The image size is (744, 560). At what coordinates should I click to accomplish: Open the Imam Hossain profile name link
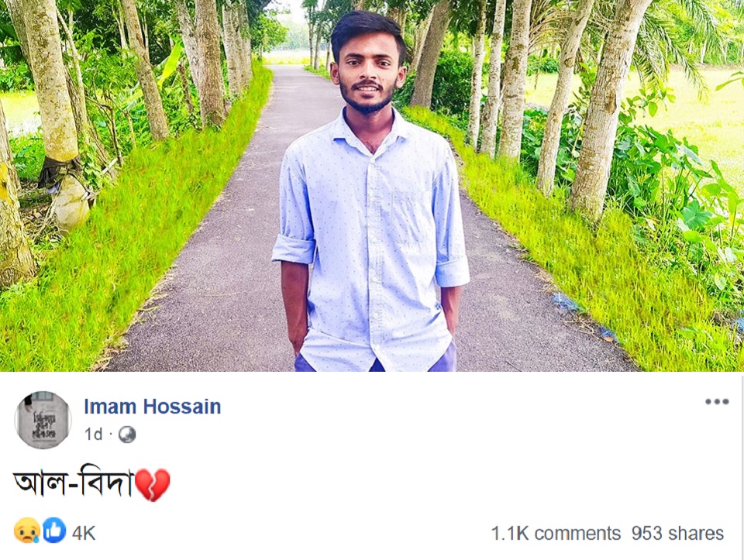(153, 407)
